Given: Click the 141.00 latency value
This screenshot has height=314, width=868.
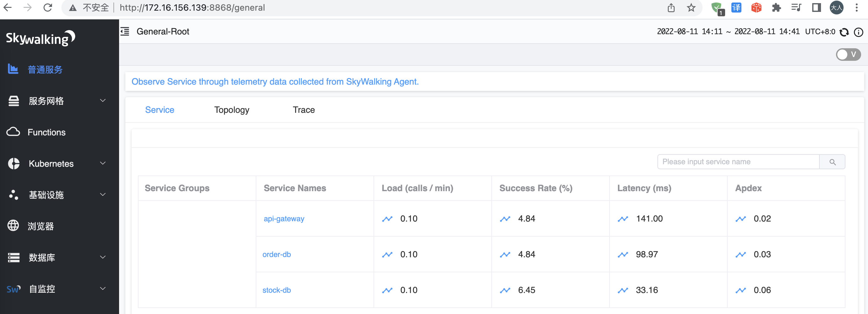Looking at the screenshot, I should coord(649,219).
